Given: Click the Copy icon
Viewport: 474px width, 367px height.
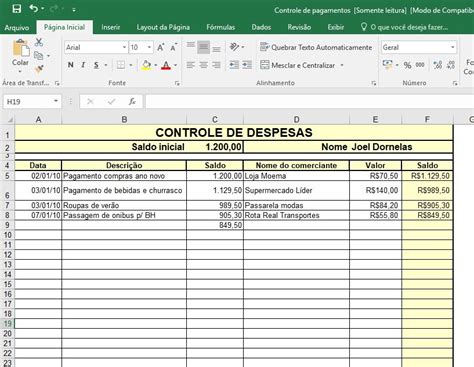Looking at the screenshot, I should [x=39, y=56].
